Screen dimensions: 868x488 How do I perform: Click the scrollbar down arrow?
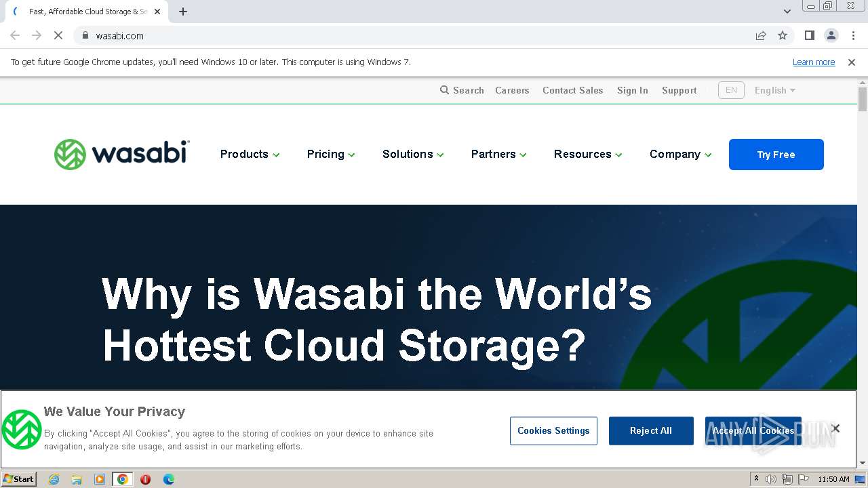pos(863,463)
